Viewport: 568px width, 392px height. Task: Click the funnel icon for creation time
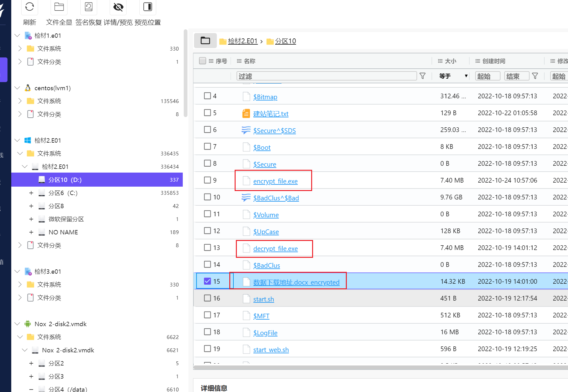click(535, 76)
